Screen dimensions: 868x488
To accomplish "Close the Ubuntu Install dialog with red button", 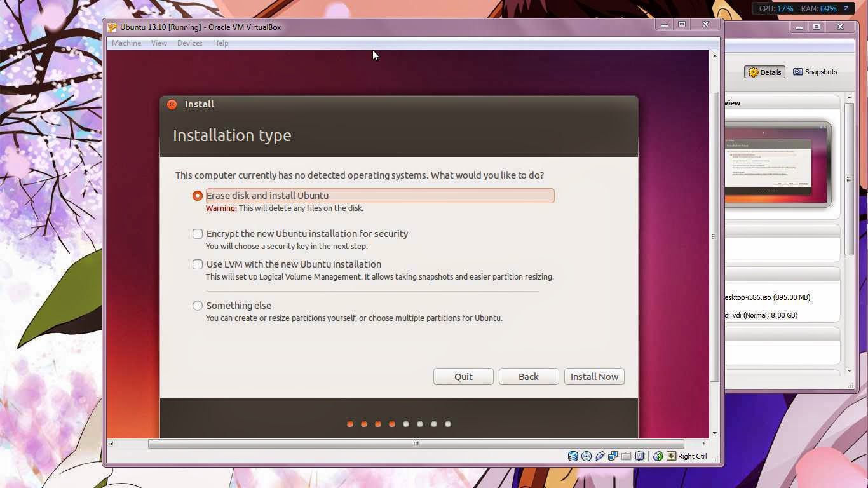I will [172, 104].
